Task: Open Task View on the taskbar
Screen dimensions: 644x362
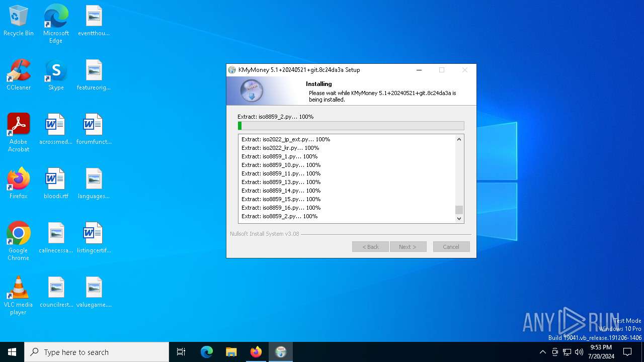Action: (x=181, y=352)
